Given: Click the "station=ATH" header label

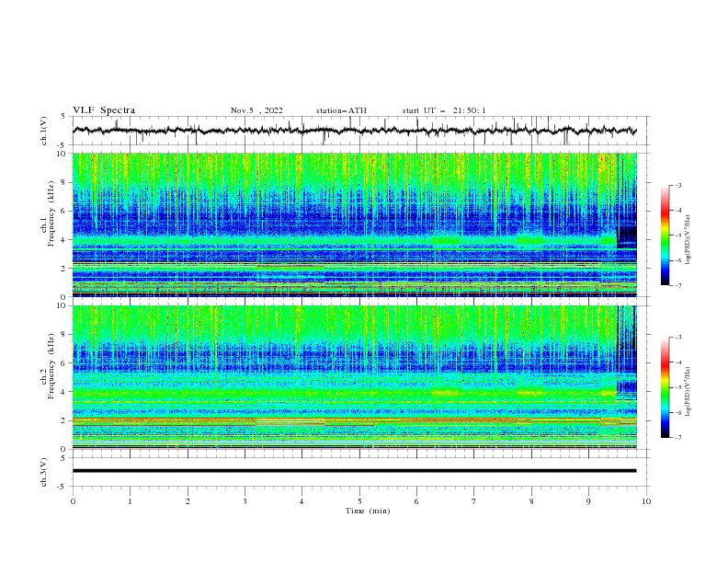Looking at the screenshot, I should (x=341, y=110).
